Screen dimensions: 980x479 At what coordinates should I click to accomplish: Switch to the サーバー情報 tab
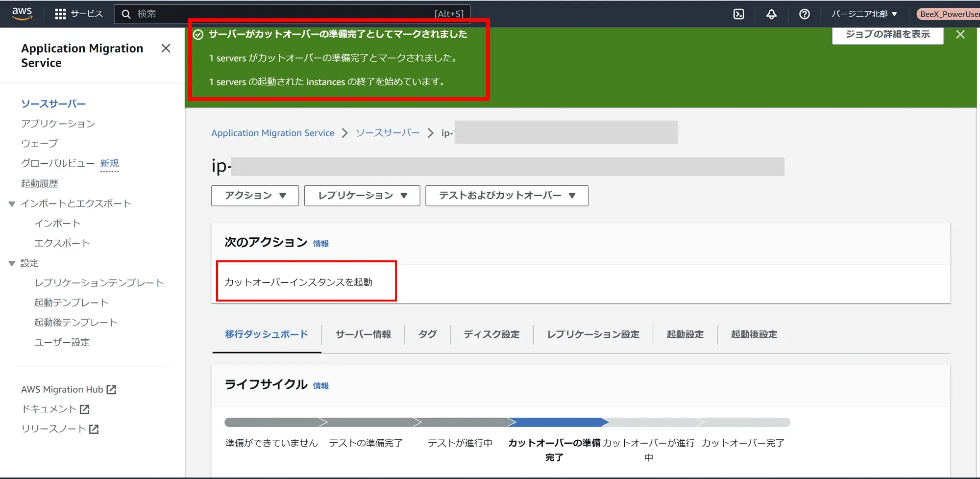(x=363, y=334)
